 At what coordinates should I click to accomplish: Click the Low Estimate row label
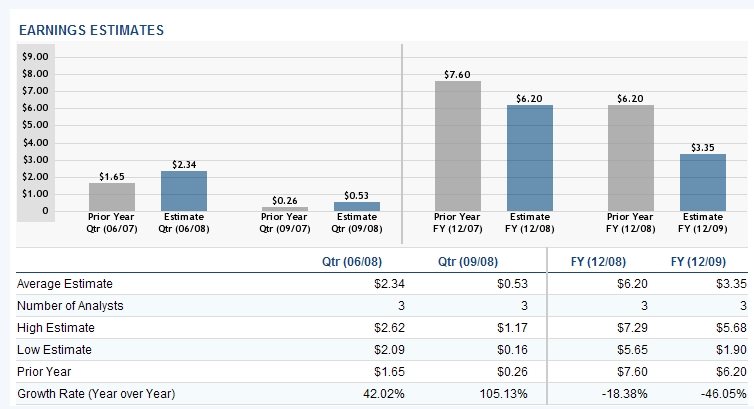(54, 349)
